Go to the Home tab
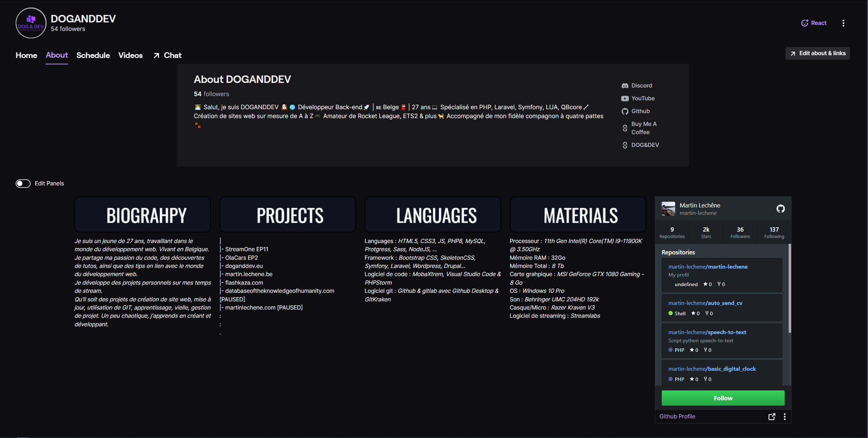 tap(26, 55)
